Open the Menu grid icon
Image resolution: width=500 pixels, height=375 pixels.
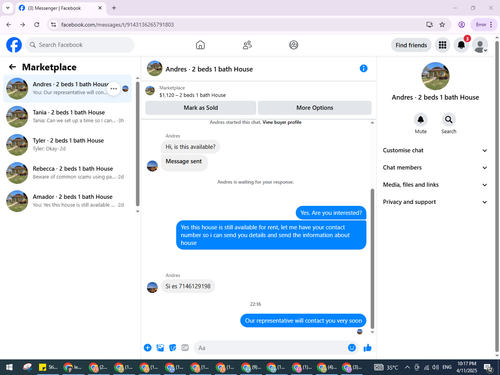point(442,45)
